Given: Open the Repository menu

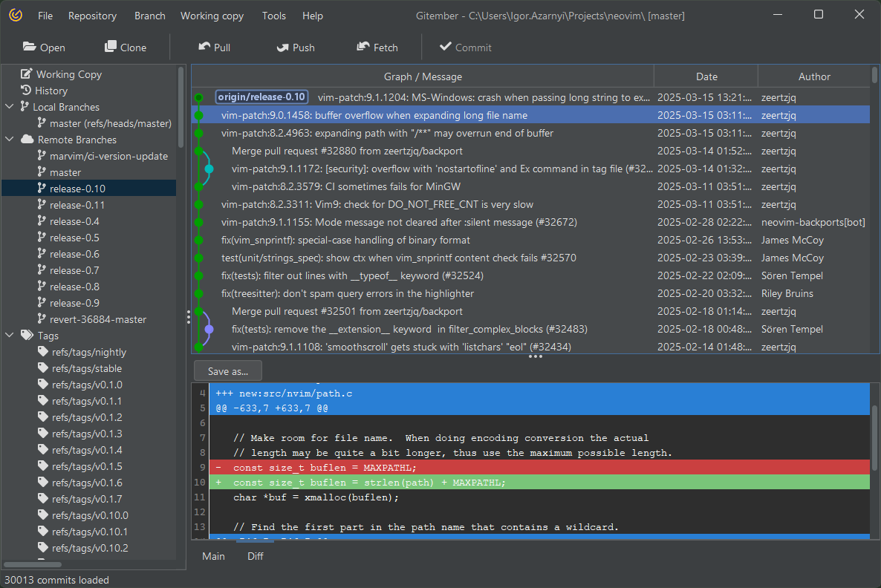Looking at the screenshot, I should point(92,16).
